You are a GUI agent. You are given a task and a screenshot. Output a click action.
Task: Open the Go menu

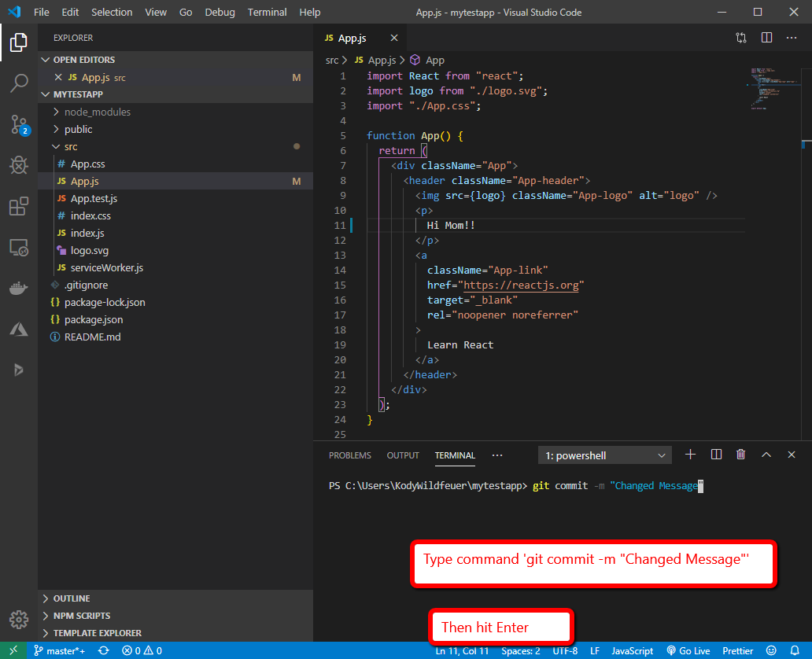tap(186, 12)
